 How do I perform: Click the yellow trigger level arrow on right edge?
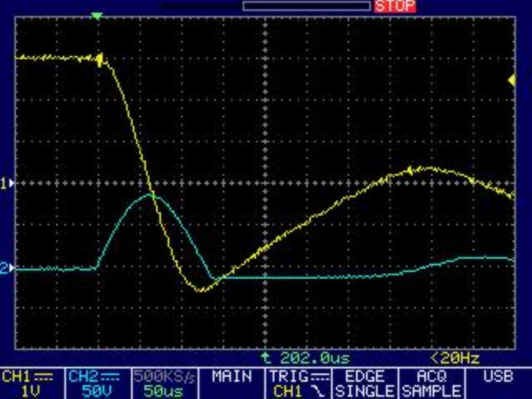click(512, 80)
